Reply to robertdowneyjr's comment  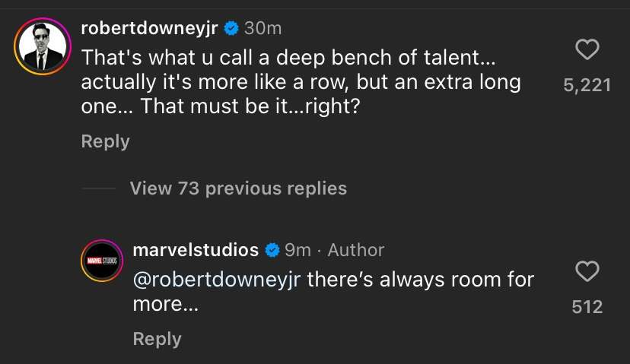click(x=106, y=141)
